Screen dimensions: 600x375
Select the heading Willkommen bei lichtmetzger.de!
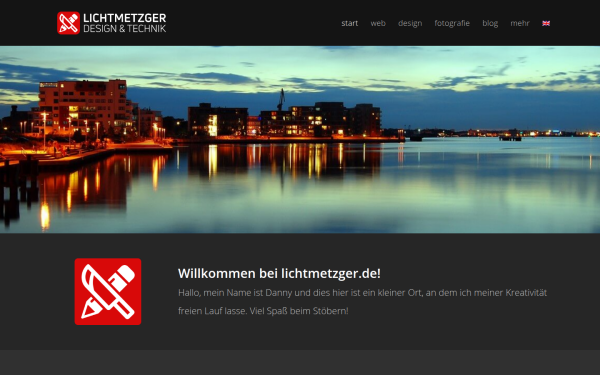[x=279, y=274]
